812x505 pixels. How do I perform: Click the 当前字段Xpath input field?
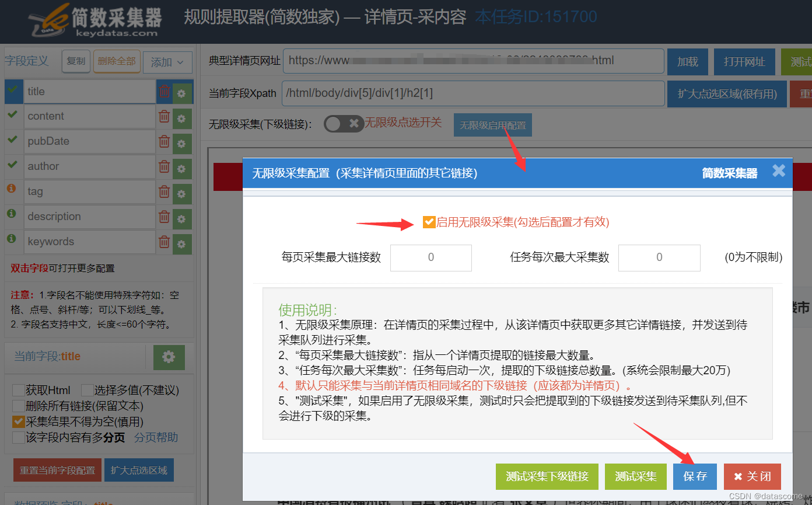(473, 93)
